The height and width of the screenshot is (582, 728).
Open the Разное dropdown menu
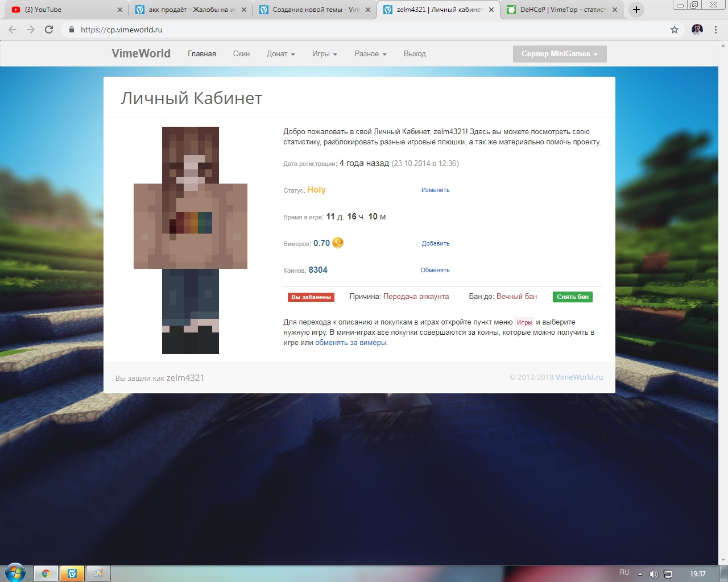370,54
